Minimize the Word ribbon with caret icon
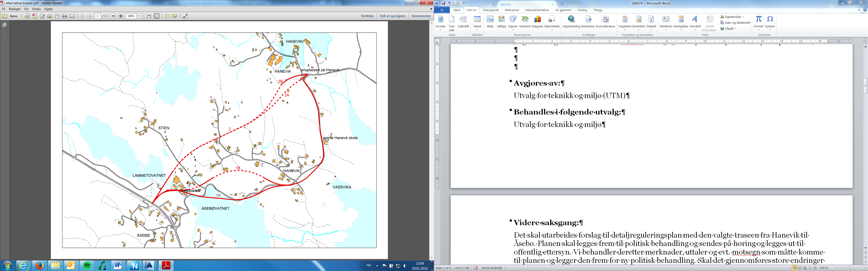This screenshot has height=271, width=868. tap(859, 10)
